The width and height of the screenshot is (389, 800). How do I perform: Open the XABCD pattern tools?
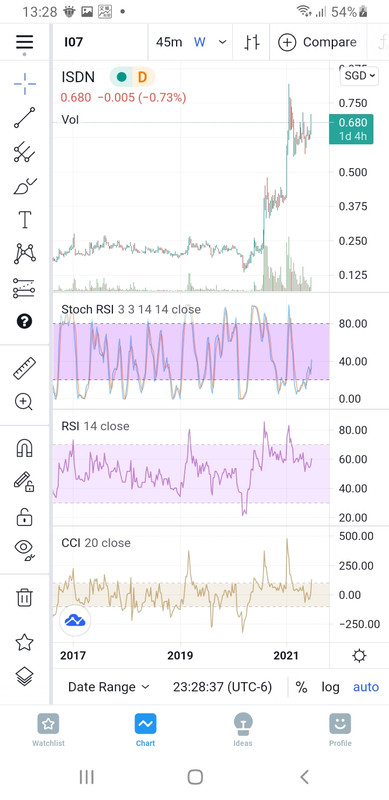click(25, 254)
